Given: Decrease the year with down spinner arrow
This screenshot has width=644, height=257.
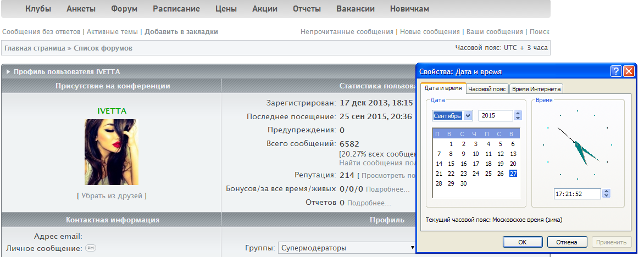Looking at the screenshot, I should tap(518, 118).
